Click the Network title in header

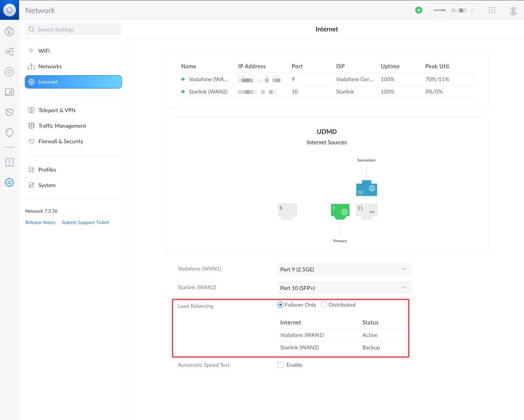click(x=40, y=10)
